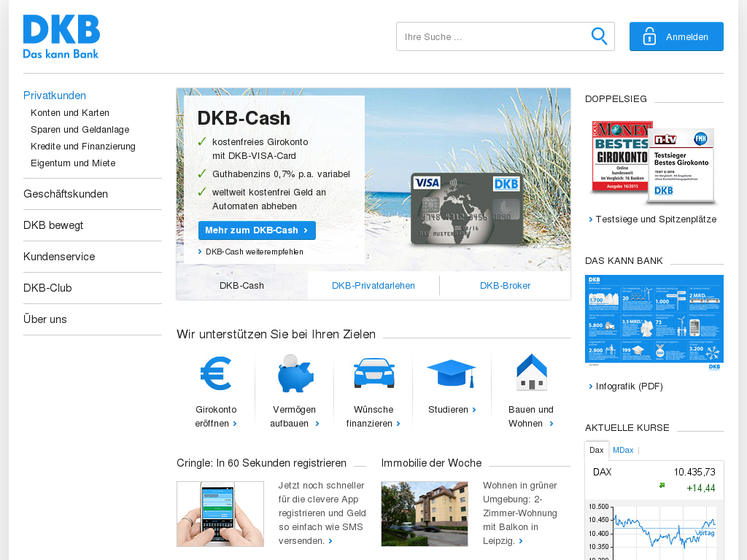Click the +14,44 change value
Image resolution: width=747 pixels, height=560 pixels.
[701, 488]
